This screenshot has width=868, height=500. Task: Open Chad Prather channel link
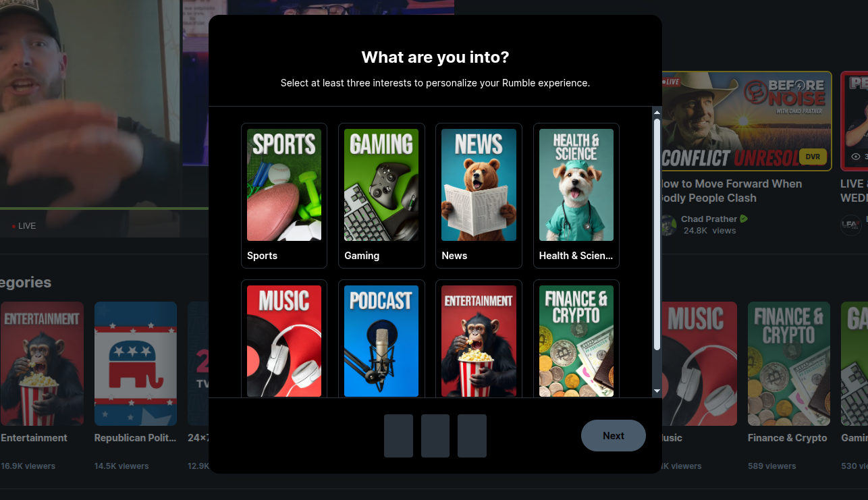click(x=709, y=219)
